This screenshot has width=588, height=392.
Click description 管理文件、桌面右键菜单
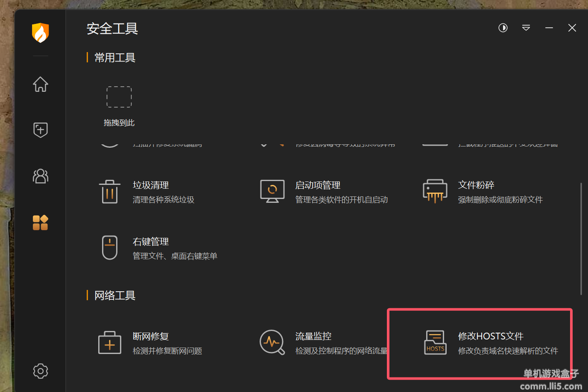[x=175, y=256]
